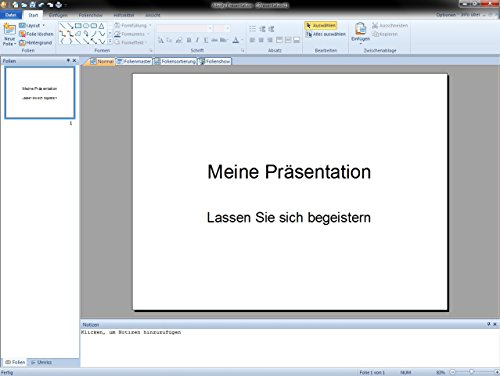Click the zoom in plus button
The height and width of the screenshot is (376, 500).
pos(497,372)
